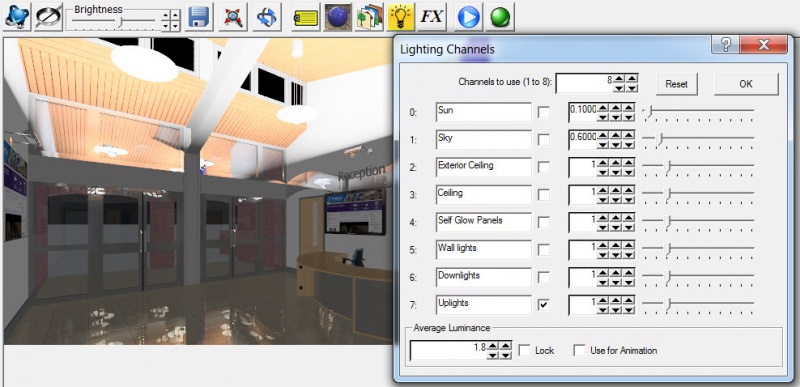Click the Wall lights name field
Screen dimensions: 800x387
[x=484, y=249]
